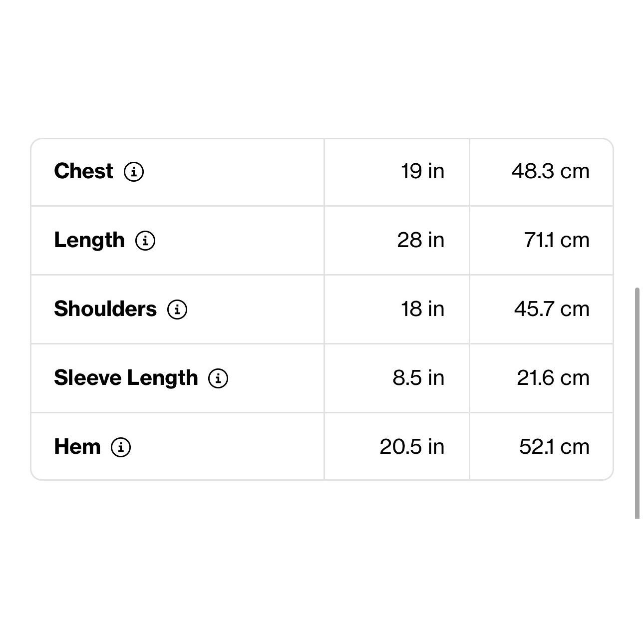
Task: Click the 19 in chest value
Action: click(422, 171)
